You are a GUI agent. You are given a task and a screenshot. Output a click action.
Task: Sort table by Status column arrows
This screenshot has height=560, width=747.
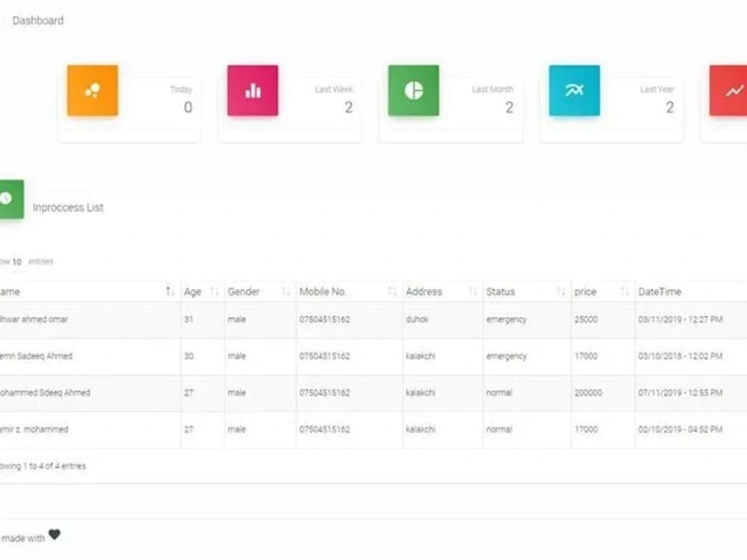click(561, 291)
